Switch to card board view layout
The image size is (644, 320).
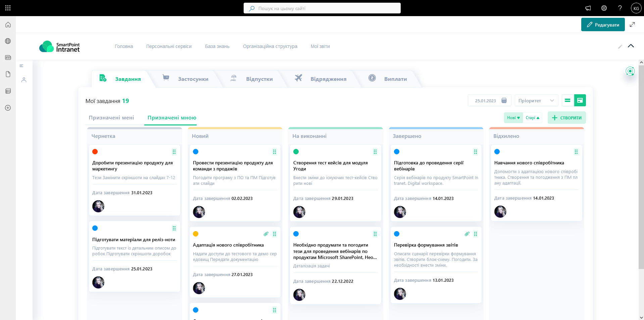point(580,100)
